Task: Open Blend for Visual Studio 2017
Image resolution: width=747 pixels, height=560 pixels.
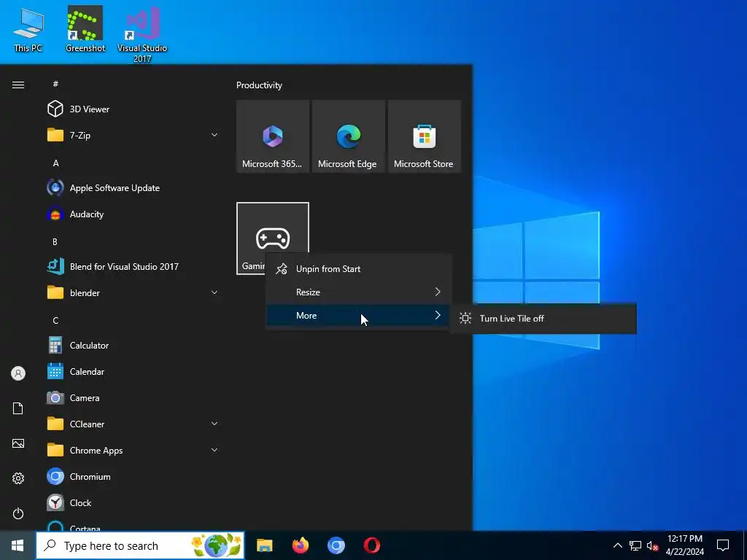Action: click(x=133, y=267)
